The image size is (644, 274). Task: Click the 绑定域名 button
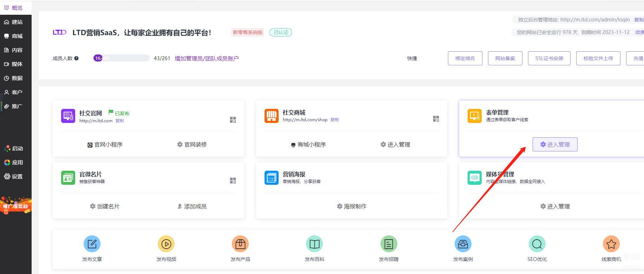[x=465, y=58]
